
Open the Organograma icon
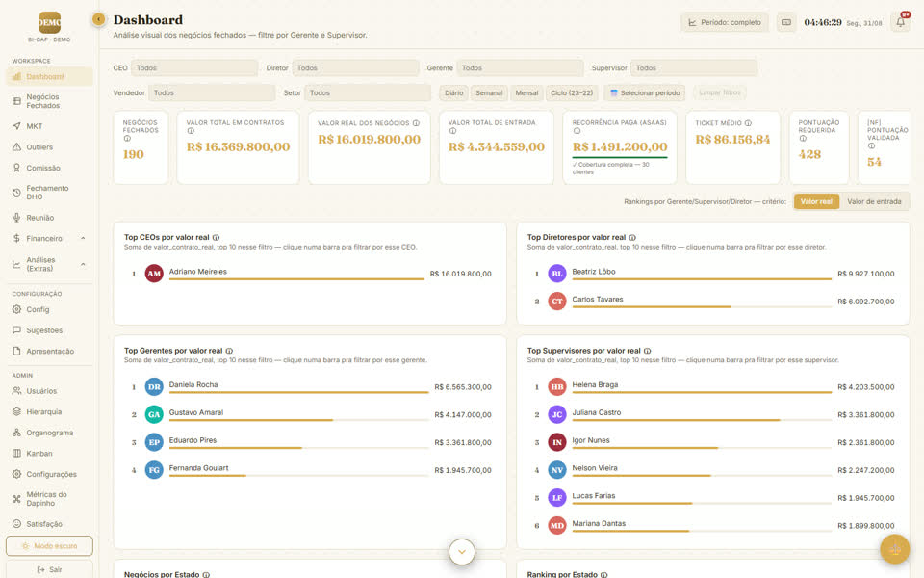pos(16,433)
